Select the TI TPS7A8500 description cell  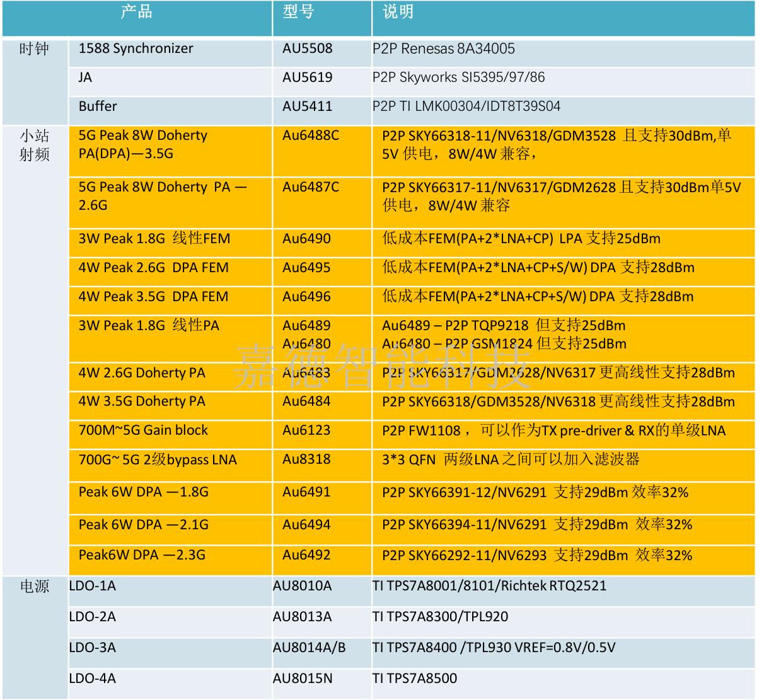[x=414, y=679]
